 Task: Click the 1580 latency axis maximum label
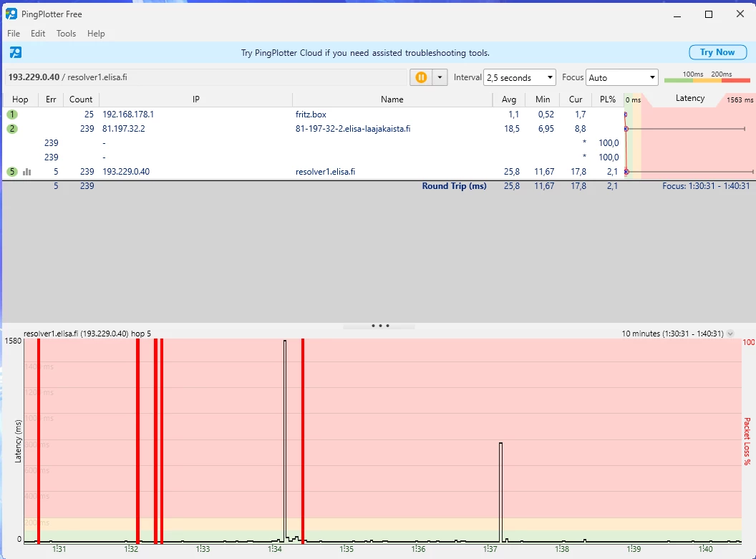pyautogui.click(x=13, y=341)
